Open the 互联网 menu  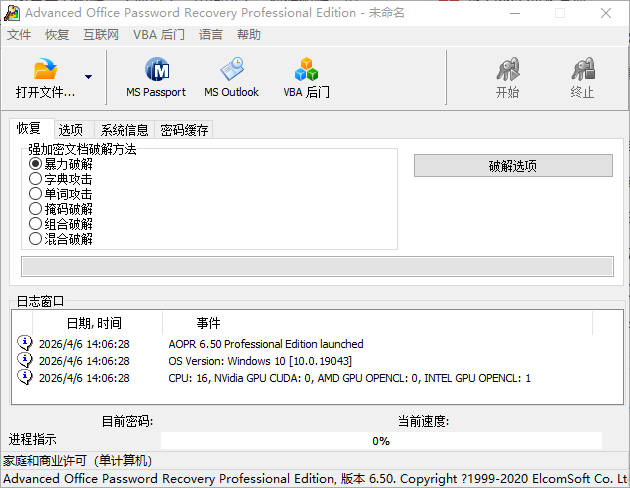101,35
